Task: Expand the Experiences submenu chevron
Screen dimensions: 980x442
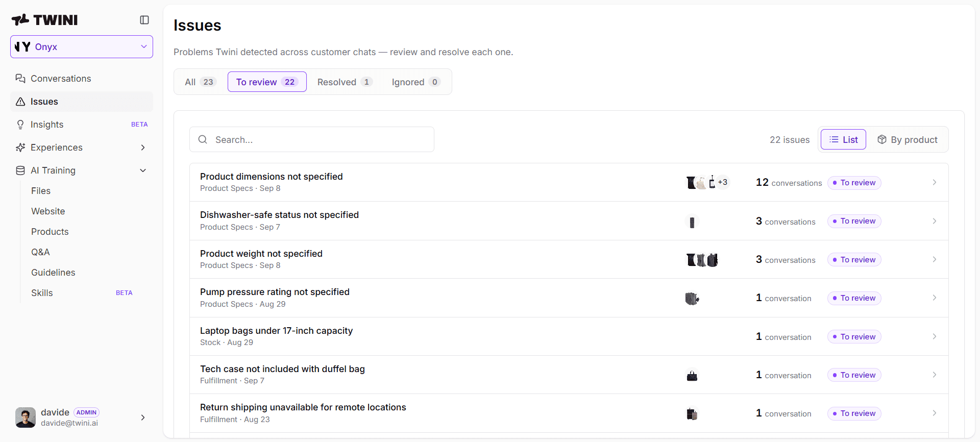Action: [x=143, y=148]
